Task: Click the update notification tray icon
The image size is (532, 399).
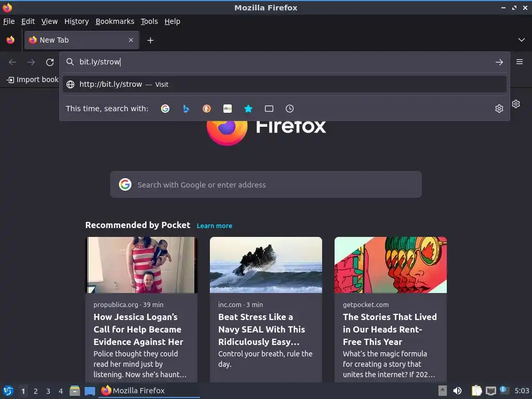Action: pyautogui.click(x=504, y=390)
